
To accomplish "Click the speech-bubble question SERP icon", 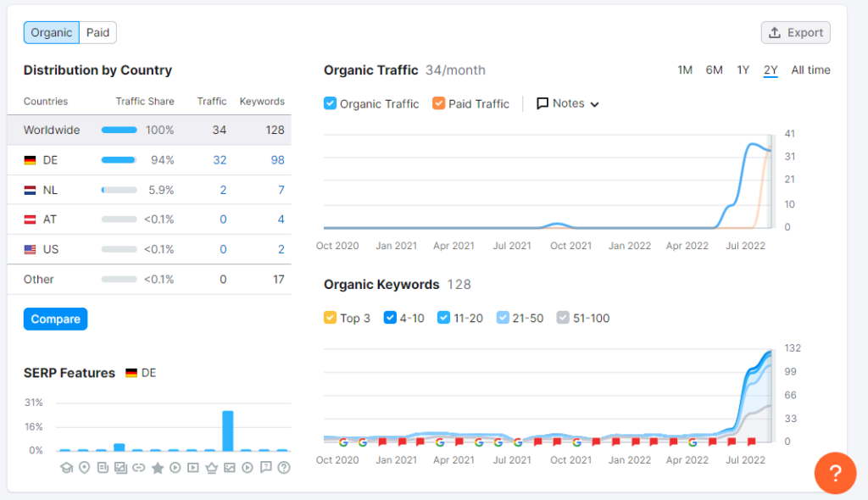I will [266, 468].
